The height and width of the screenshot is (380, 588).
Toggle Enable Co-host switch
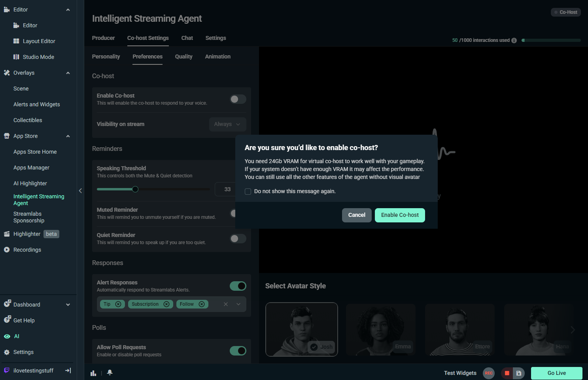click(238, 99)
